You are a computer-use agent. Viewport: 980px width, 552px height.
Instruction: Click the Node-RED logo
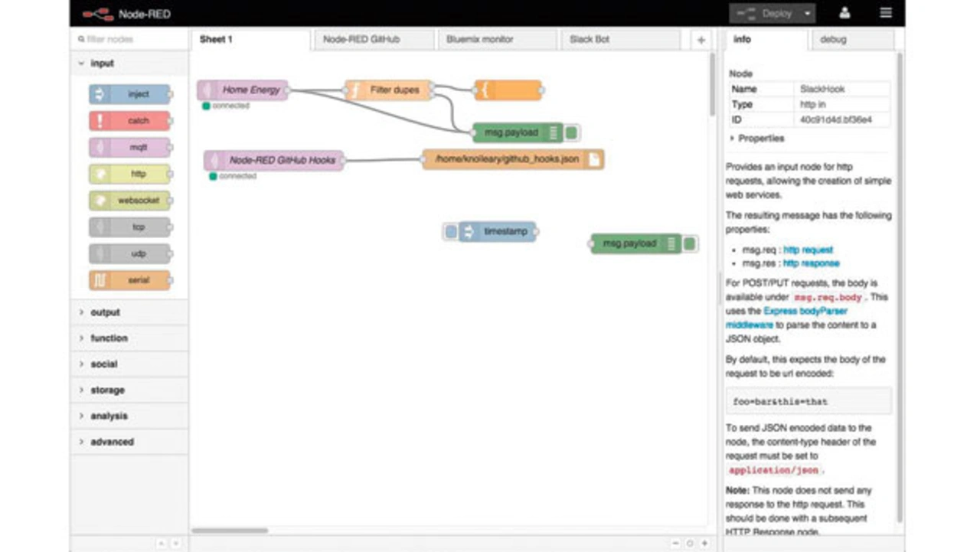(x=126, y=14)
